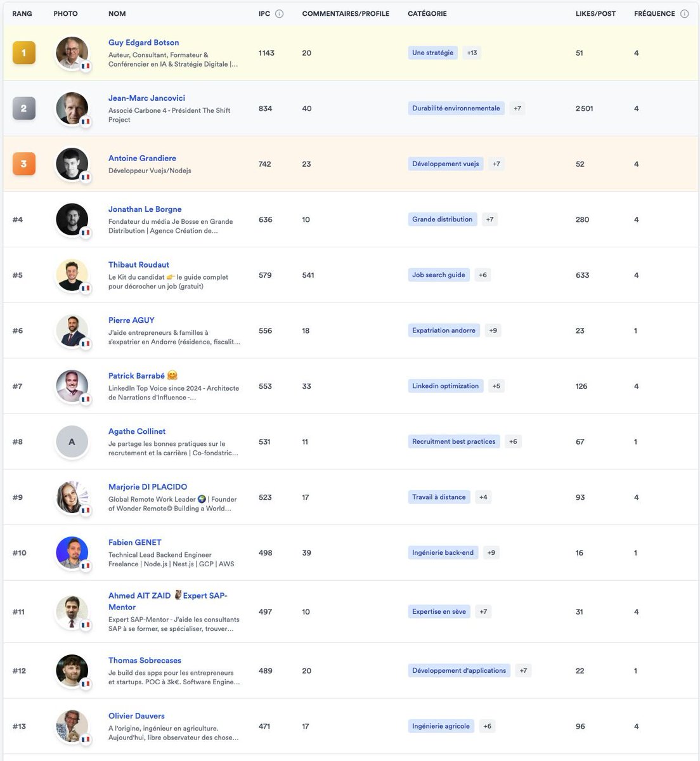The width and height of the screenshot is (700, 761).
Task: Expand +7 categories next to Grande distribution
Action: [x=489, y=219]
